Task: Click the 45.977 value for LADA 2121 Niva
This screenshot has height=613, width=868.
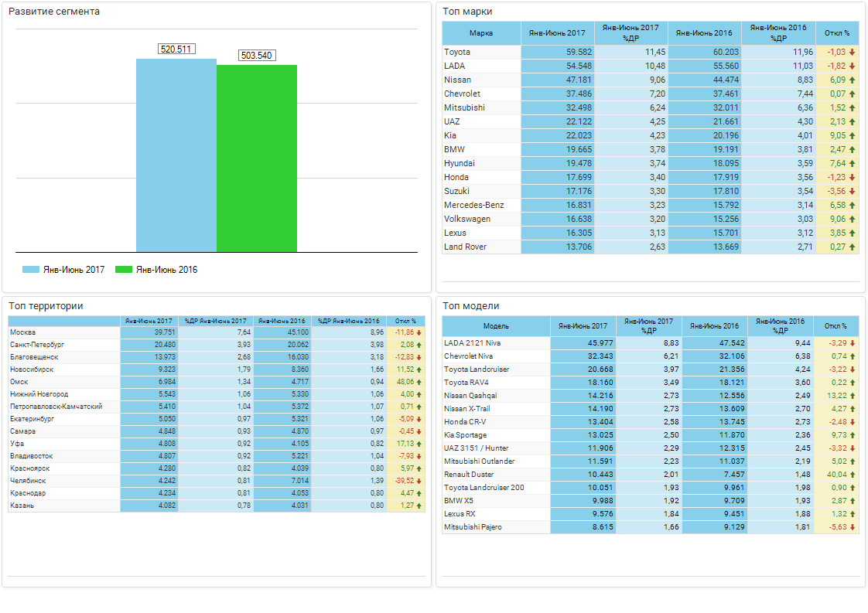Action: pos(600,343)
